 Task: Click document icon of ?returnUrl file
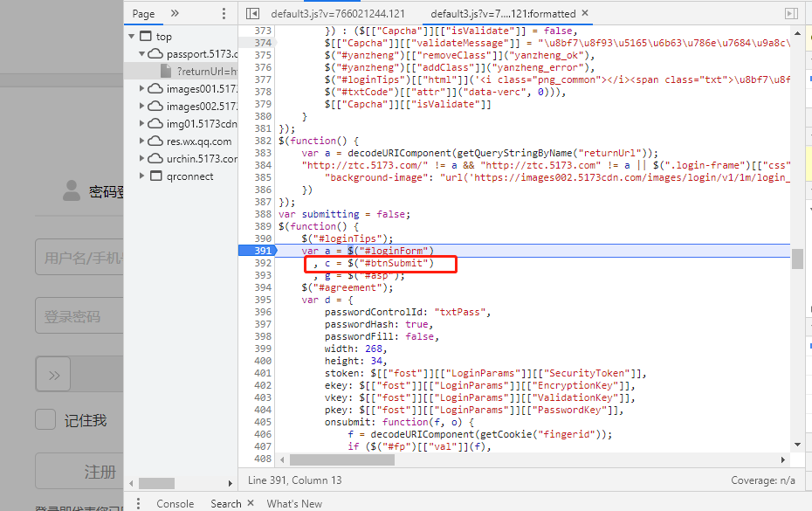pyautogui.click(x=166, y=71)
